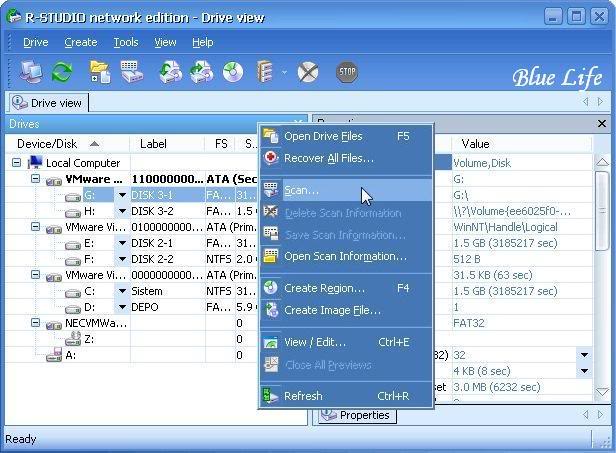Select the Properties tab at panel bottom
The width and height of the screenshot is (616, 453).
click(x=357, y=415)
